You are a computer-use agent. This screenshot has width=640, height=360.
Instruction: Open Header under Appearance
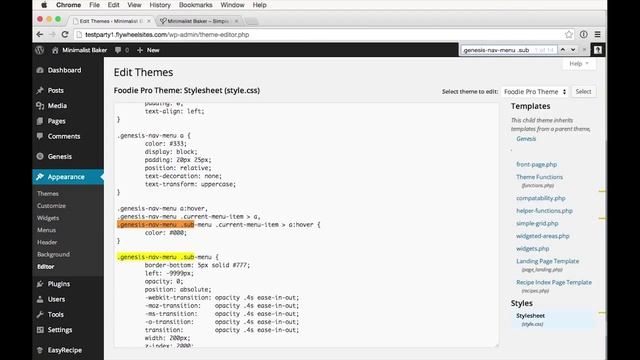click(x=47, y=242)
